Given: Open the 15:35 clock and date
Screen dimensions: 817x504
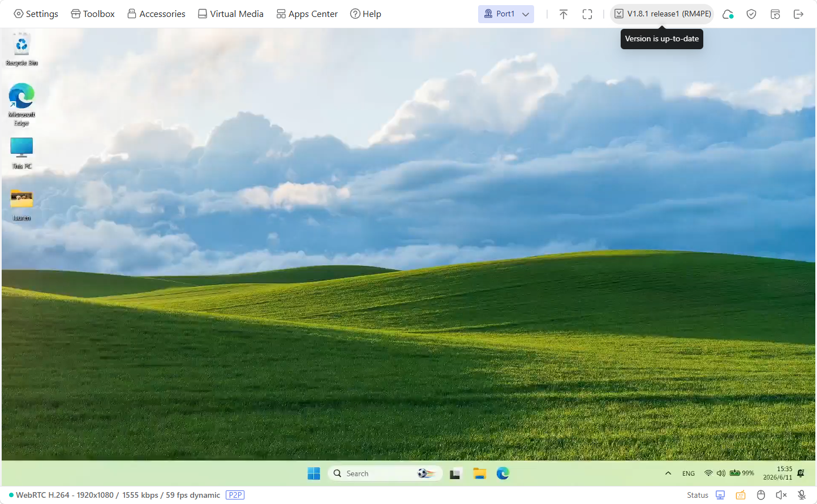Looking at the screenshot, I should point(777,473).
